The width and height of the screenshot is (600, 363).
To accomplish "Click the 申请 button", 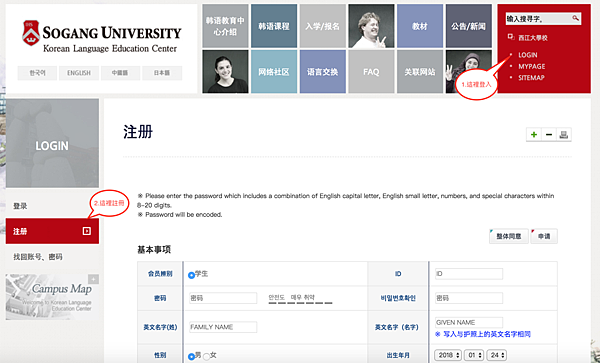I will [x=544, y=236].
